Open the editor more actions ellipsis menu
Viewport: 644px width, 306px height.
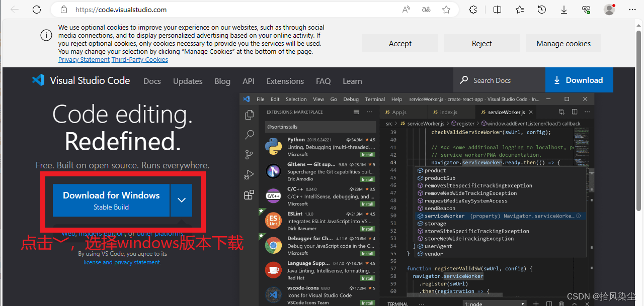click(587, 112)
